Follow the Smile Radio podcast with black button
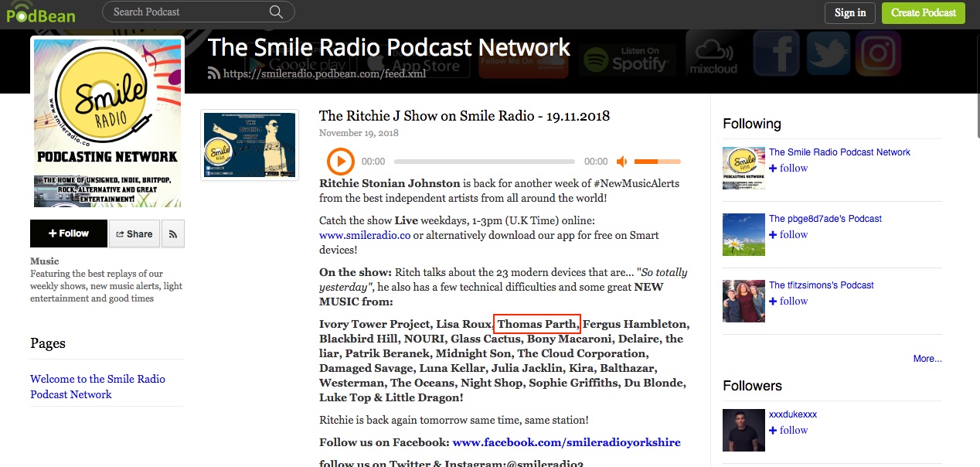 click(x=69, y=233)
